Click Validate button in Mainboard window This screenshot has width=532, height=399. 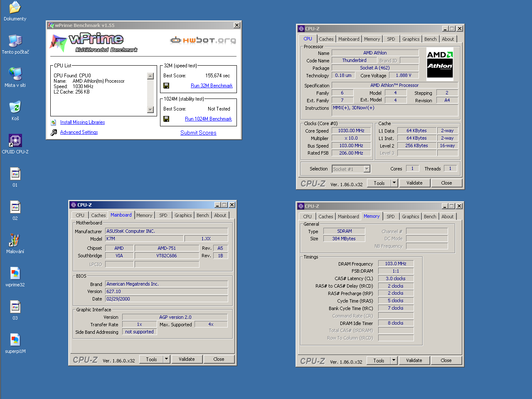click(187, 359)
